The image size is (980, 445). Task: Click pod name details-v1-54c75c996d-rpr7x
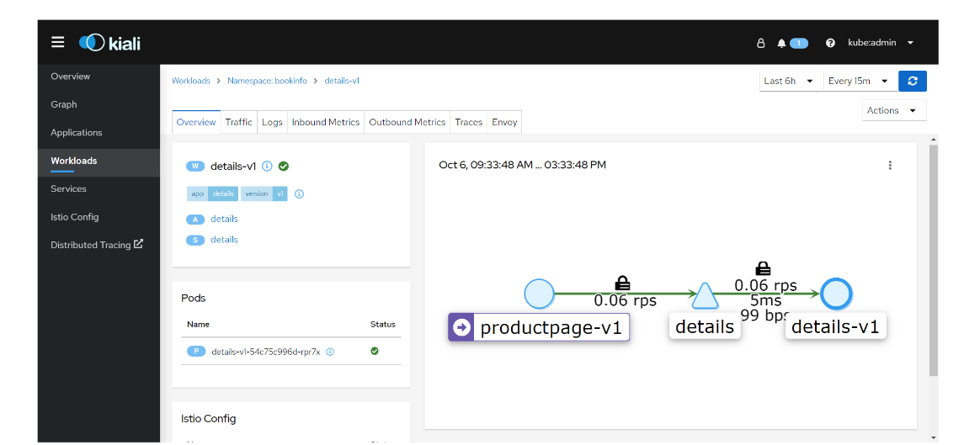pos(265,352)
